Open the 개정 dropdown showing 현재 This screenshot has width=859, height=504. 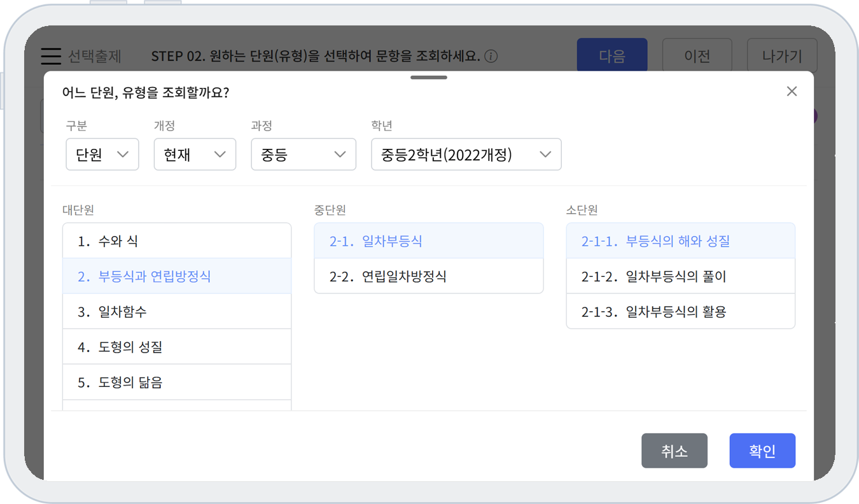[x=195, y=155]
